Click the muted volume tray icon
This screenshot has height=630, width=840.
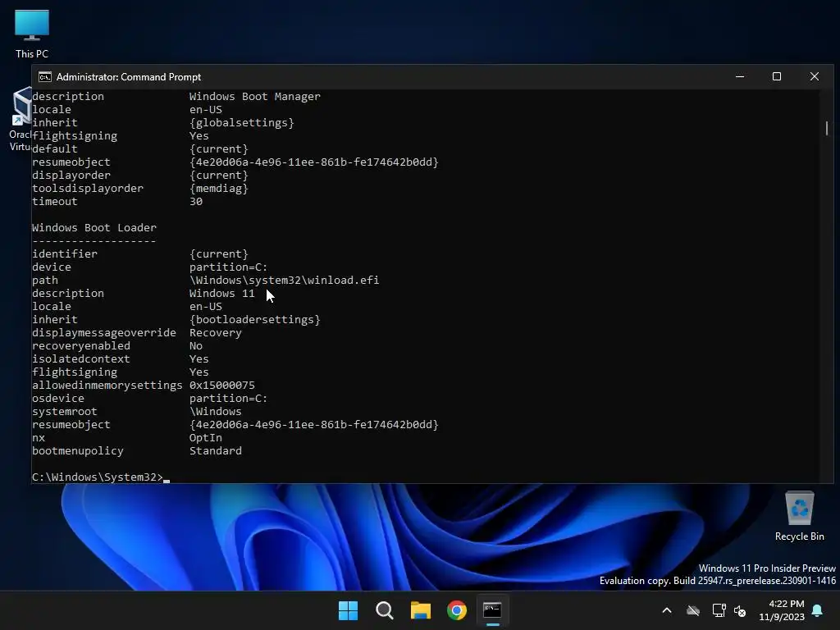click(x=741, y=610)
